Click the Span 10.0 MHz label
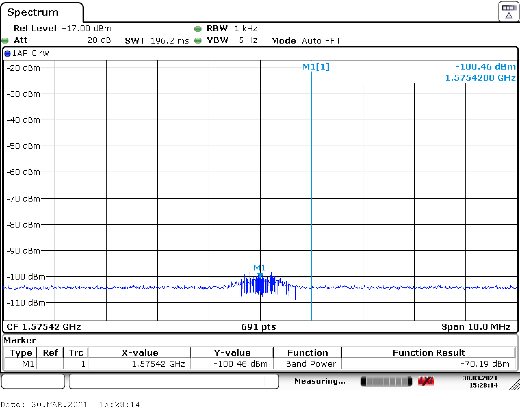520x420 pixels. [475, 327]
